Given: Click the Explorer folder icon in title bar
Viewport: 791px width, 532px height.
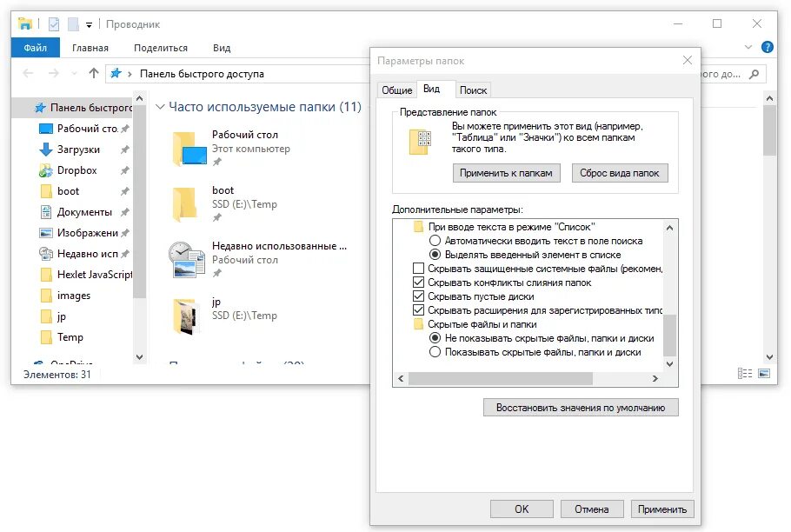Looking at the screenshot, I should (x=24, y=23).
